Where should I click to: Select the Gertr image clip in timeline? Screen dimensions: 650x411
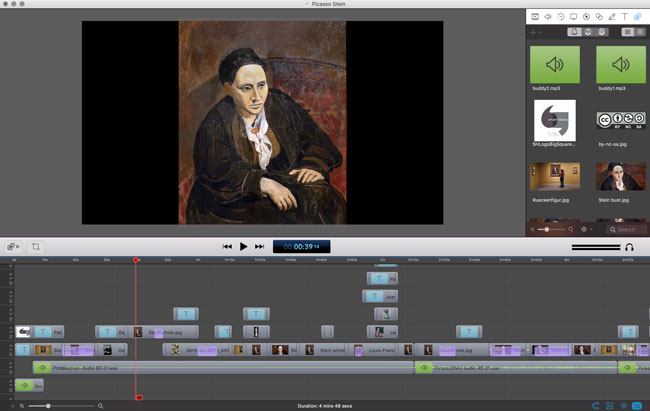(x=198, y=350)
